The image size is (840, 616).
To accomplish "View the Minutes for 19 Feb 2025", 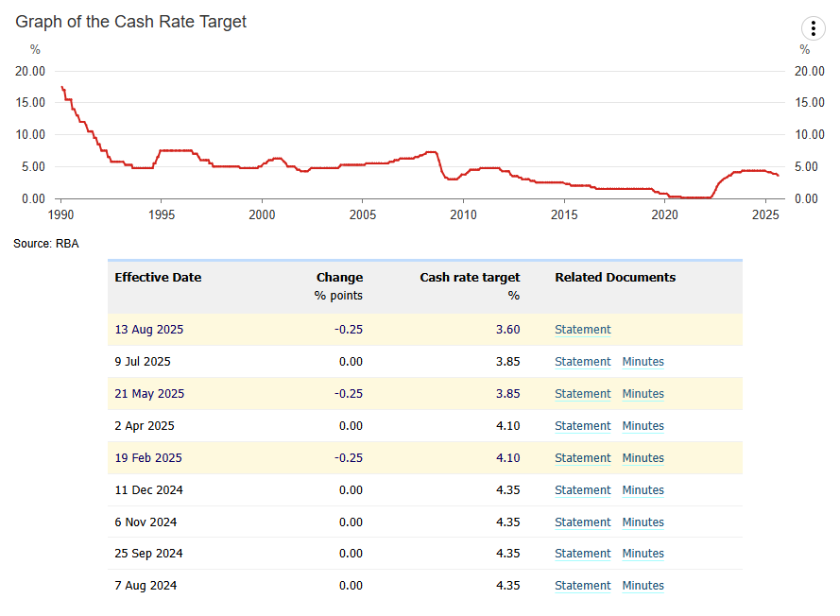I will pos(643,458).
